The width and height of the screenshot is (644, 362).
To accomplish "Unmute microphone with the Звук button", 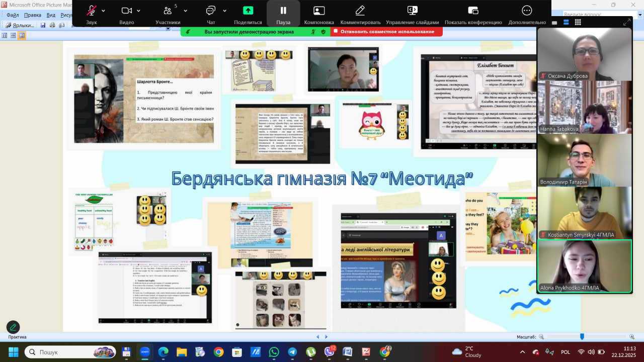I will [92, 11].
